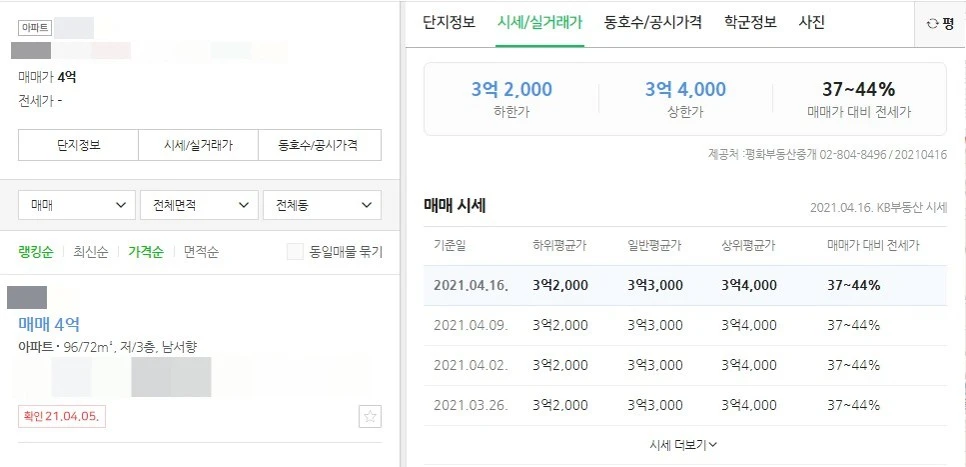Image resolution: width=966 pixels, height=467 pixels.
Task: Open the 매매 4억 listing title
Action: pos(49,324)
